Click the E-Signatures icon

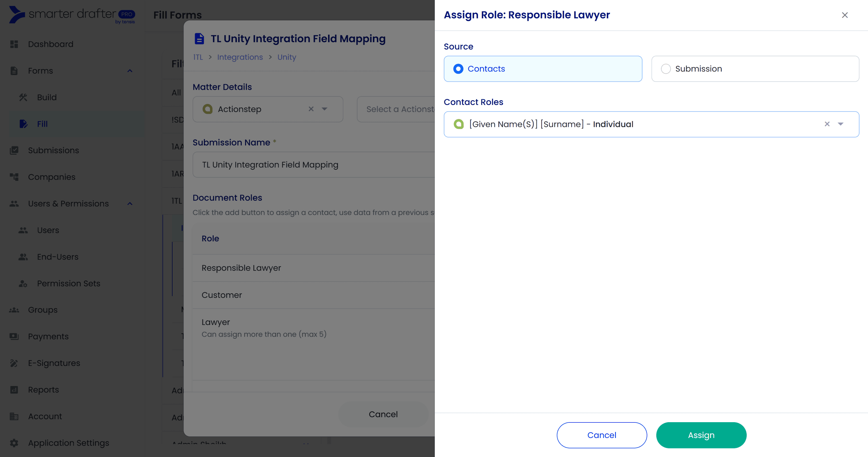click(14, 363)
